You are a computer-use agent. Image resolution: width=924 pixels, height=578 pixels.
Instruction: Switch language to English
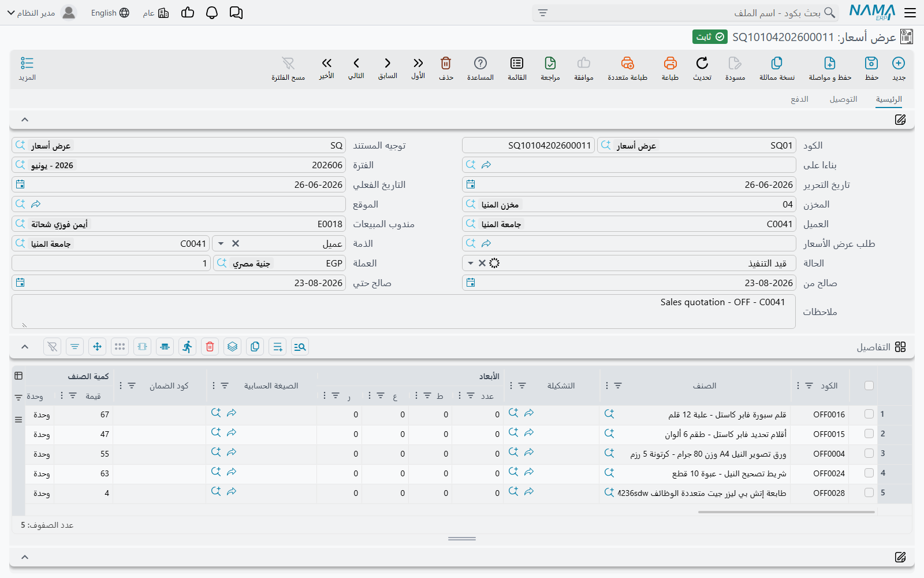coord(110,13)
